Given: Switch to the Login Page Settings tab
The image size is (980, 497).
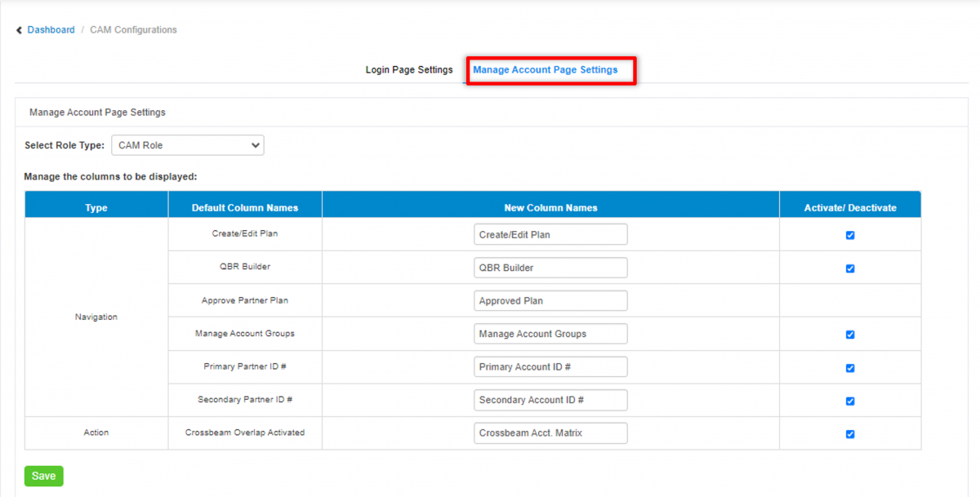Looking at the screenshot, I should click(408, 70).
